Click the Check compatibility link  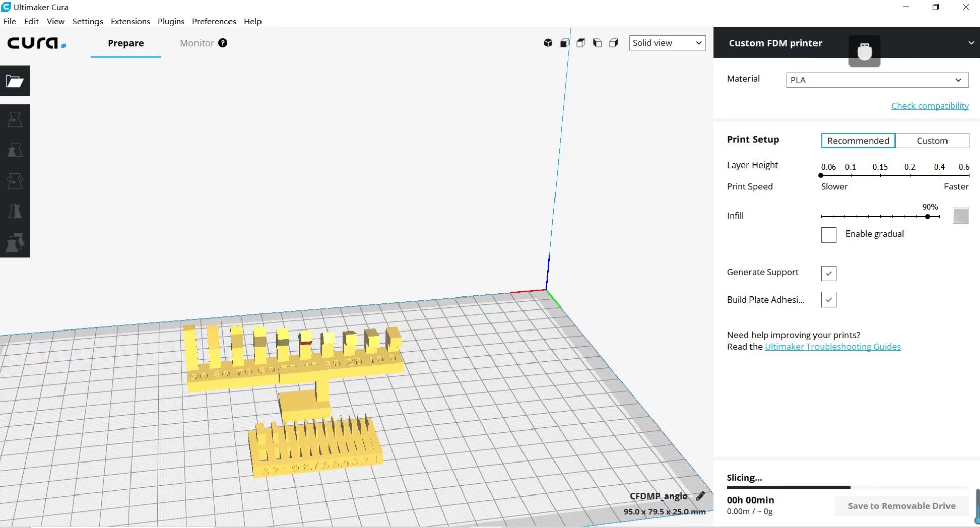(930, 106)
